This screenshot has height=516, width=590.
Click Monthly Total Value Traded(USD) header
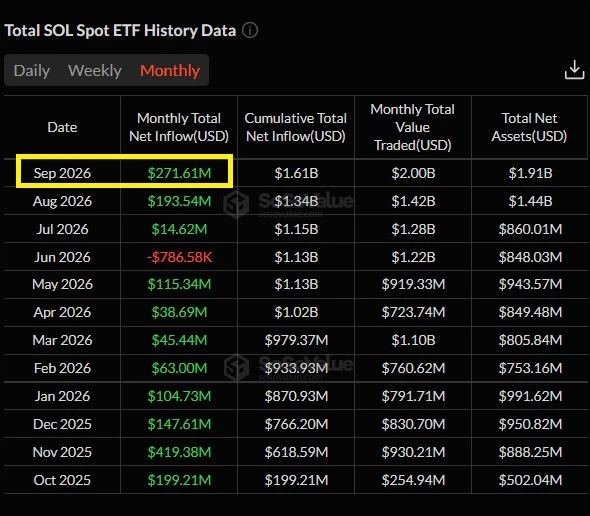pos(412,127)
